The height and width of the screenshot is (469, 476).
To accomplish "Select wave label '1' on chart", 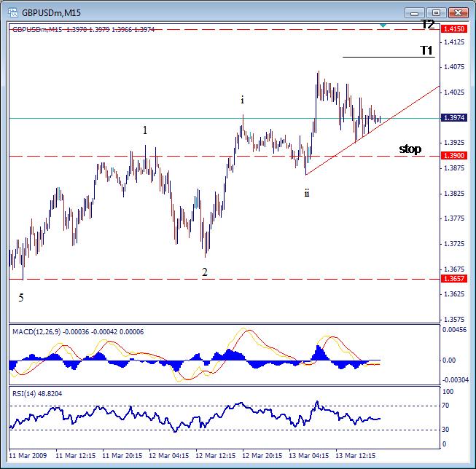I will click(x=145, y=130).
